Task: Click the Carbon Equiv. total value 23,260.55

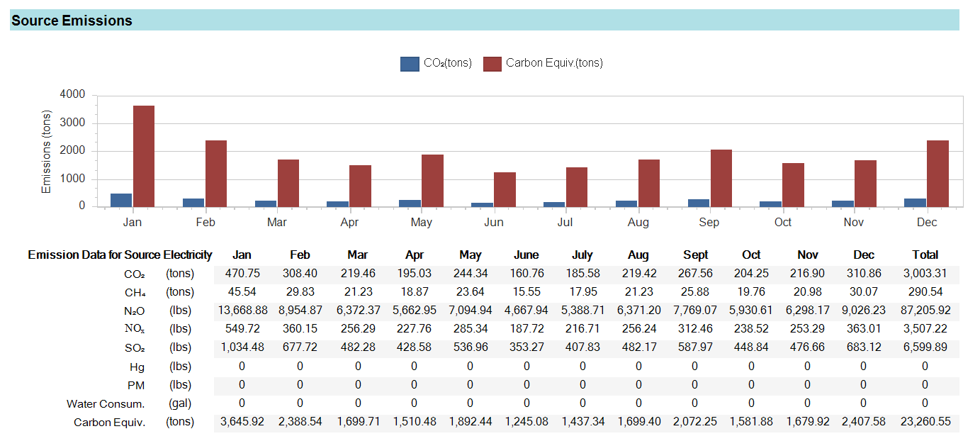Action: pyautogui.click(x=925, y=421)
